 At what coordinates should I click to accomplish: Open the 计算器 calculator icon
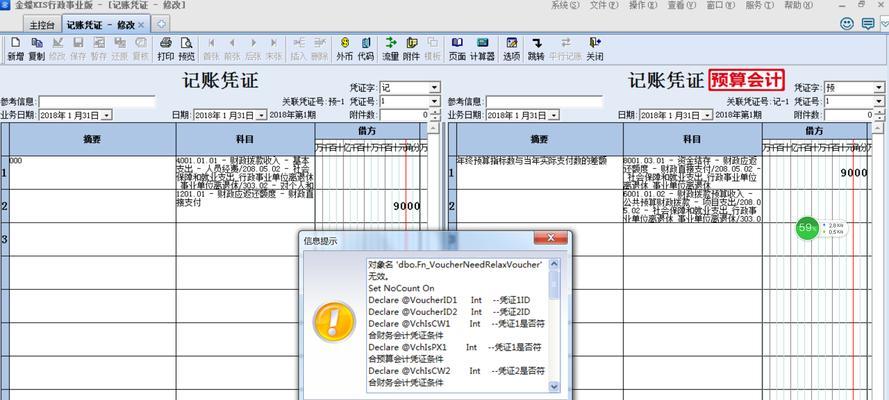point(482,49)
